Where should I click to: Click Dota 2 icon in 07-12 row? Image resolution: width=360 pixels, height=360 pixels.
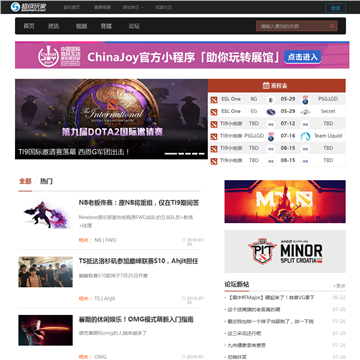214,124
